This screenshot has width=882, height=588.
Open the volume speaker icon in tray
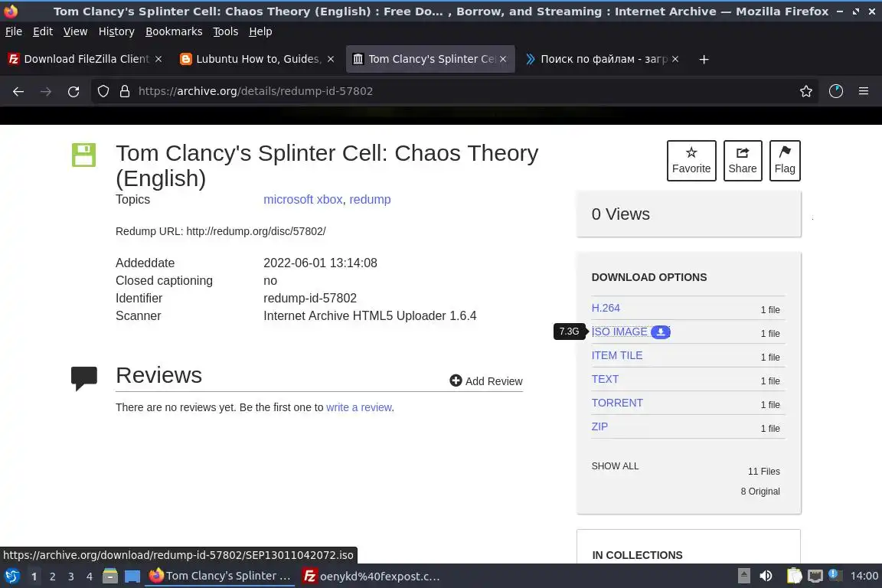(x=766, y=576)
